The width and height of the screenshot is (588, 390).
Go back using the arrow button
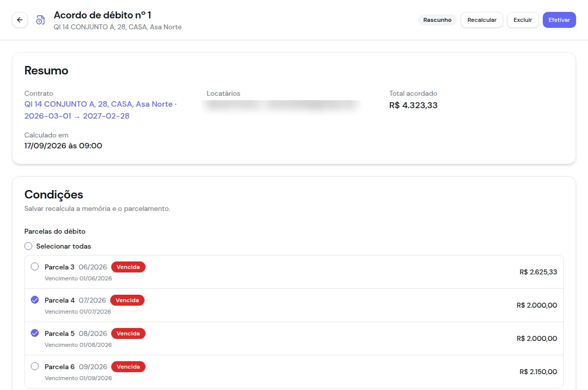[x=20, y=20]
